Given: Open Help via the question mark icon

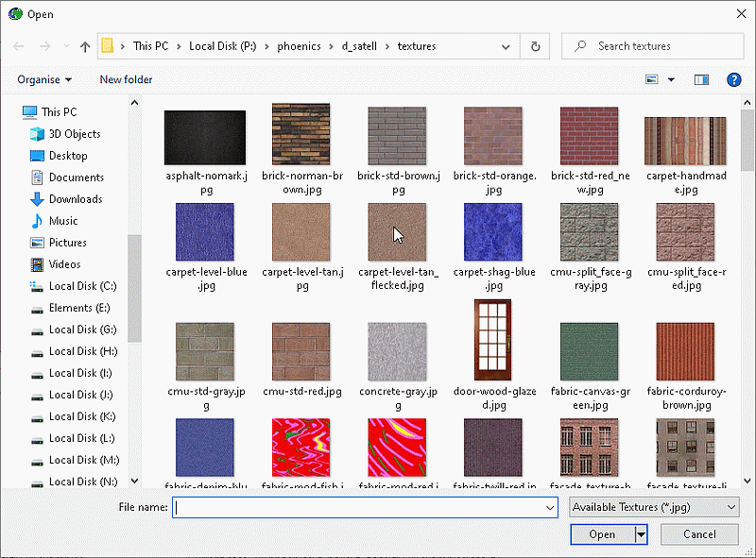Looking at the screenshot, I should pyautogui.click(x=734, y=79).
